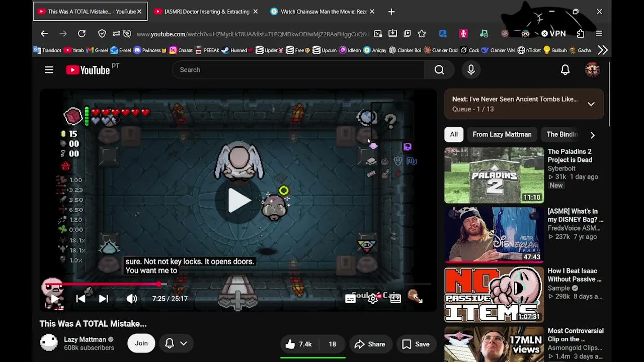Open the Bulbuh bookmark
644x362 pixels.
tap(555, 50)
